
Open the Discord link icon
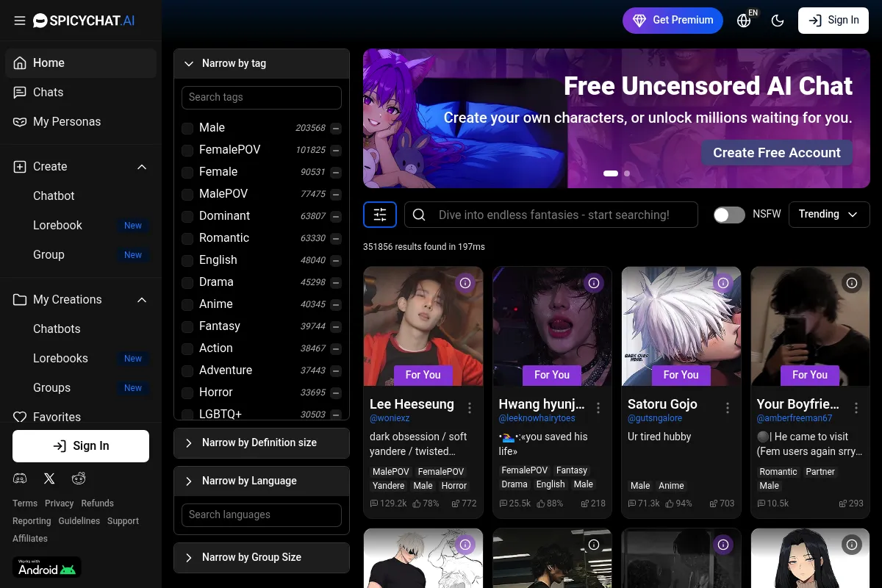20,478
